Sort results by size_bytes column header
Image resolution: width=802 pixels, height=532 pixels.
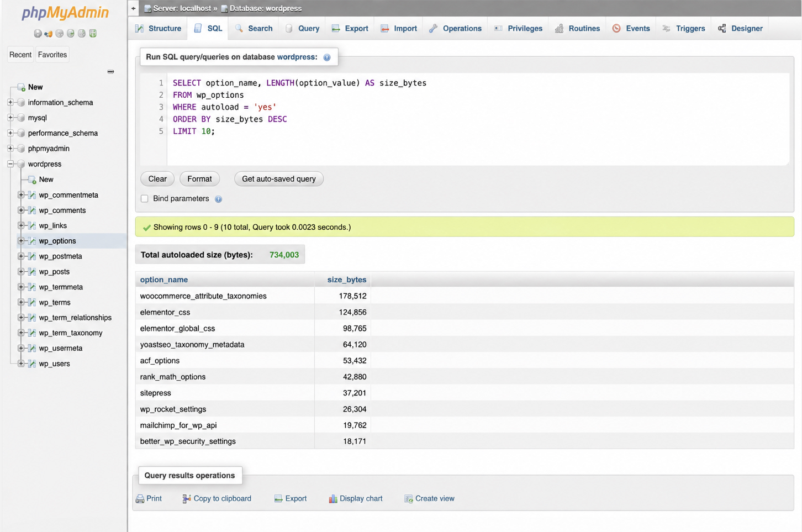pos(347,280)
